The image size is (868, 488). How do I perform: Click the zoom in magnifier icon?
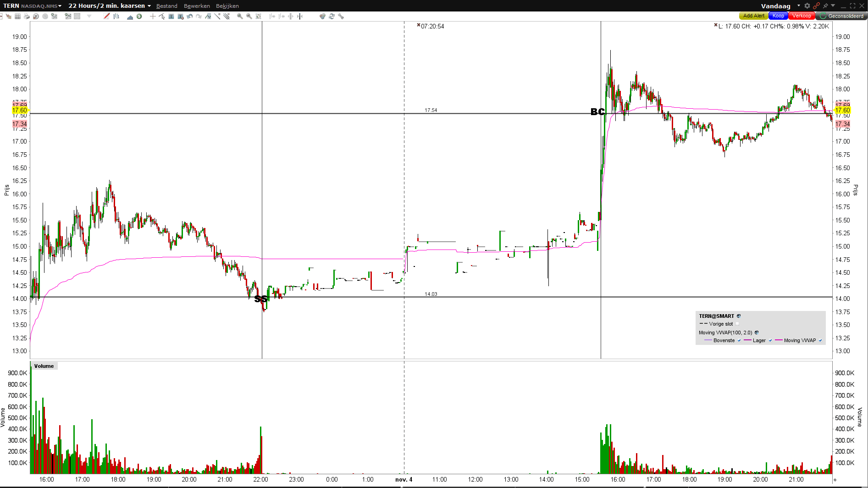point(240,17)
